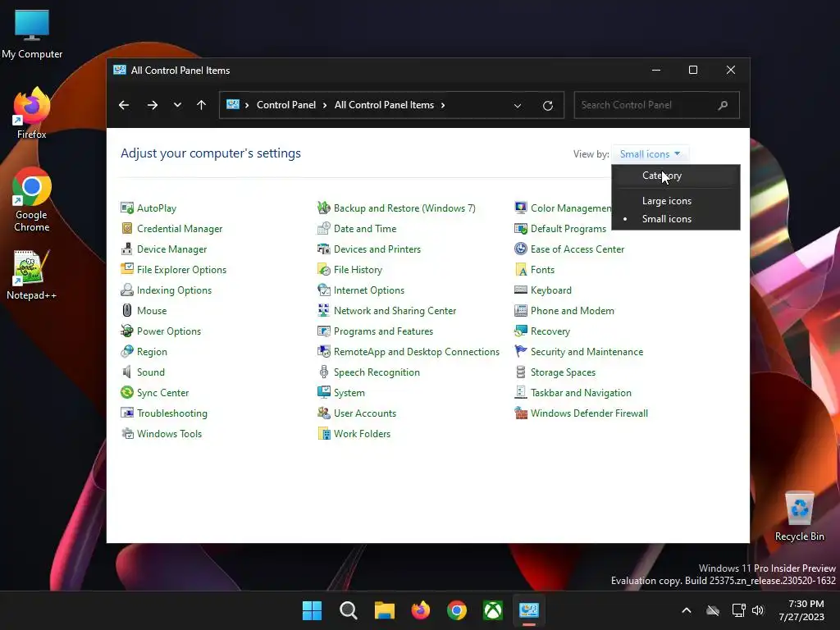This screenshot has height=630, width=840.
Task: Open the Sync Center icon
Action: [127, 392]
